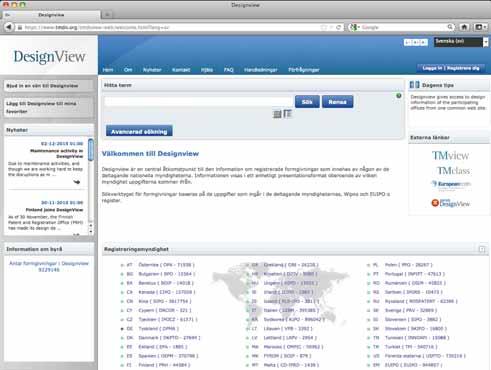Reload the page via the refresh icon
The width and height of the screenshot is (491, 370).
click(x=338, y=27)
